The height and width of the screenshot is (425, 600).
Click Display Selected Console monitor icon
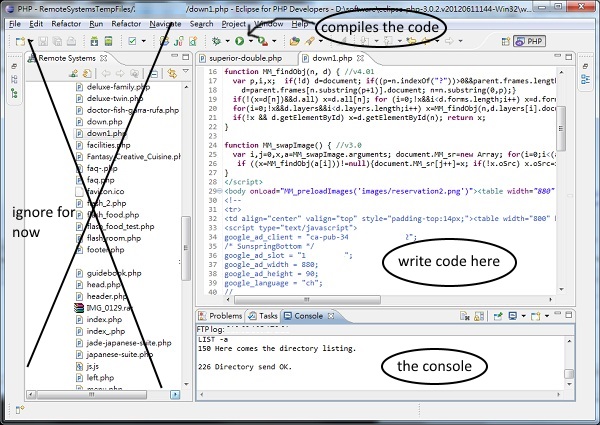point(512,316)
